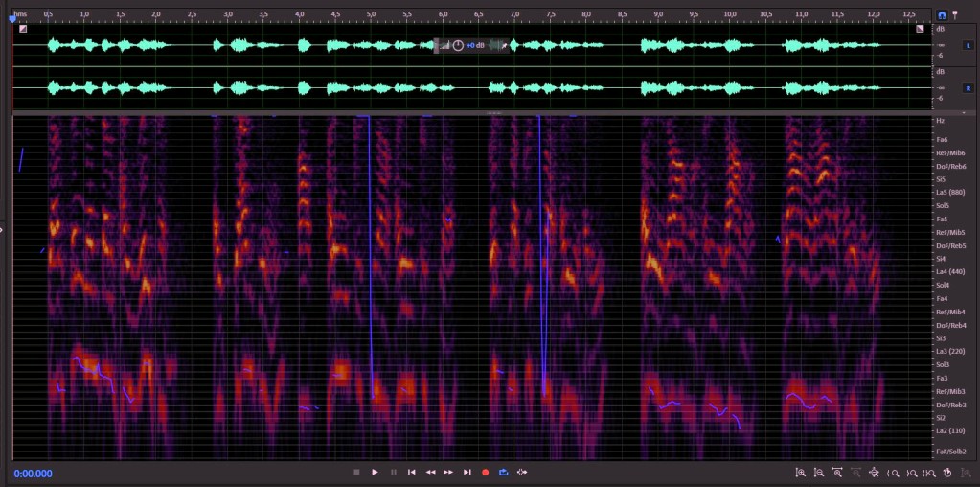Click the +0 dB gain knob
Image resolution: width=980 pixels, height=487 pixels.
458,45
